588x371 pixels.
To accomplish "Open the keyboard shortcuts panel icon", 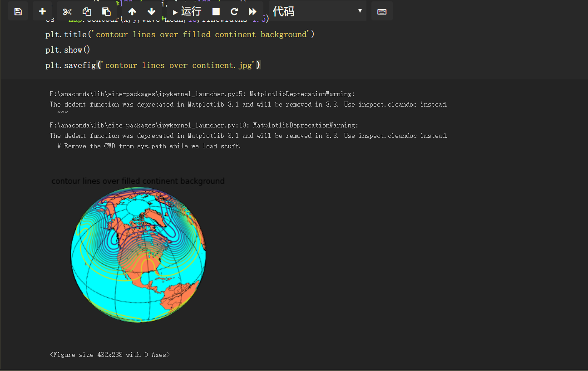I will coord(382,11).
